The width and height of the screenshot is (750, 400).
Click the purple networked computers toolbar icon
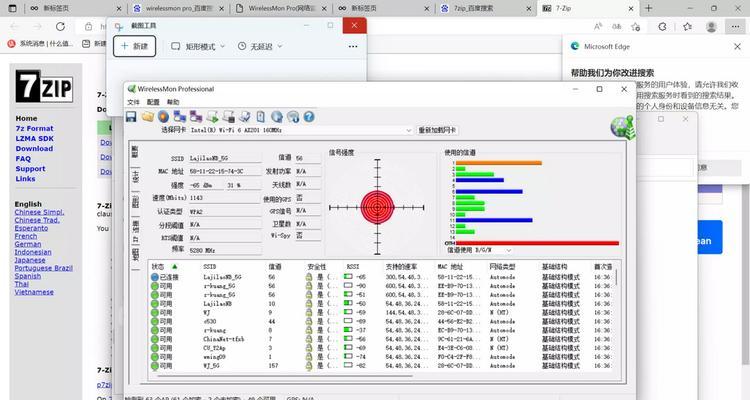coord(196,117)
